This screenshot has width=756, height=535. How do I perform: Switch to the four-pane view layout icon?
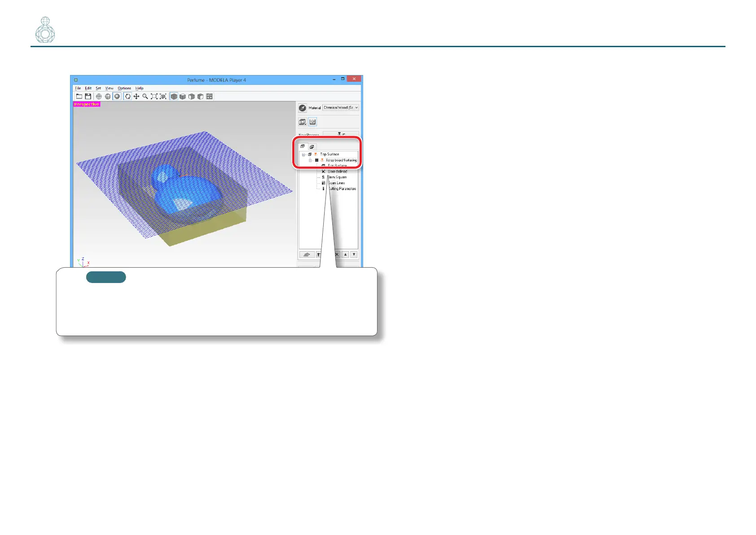coord(209,96)
